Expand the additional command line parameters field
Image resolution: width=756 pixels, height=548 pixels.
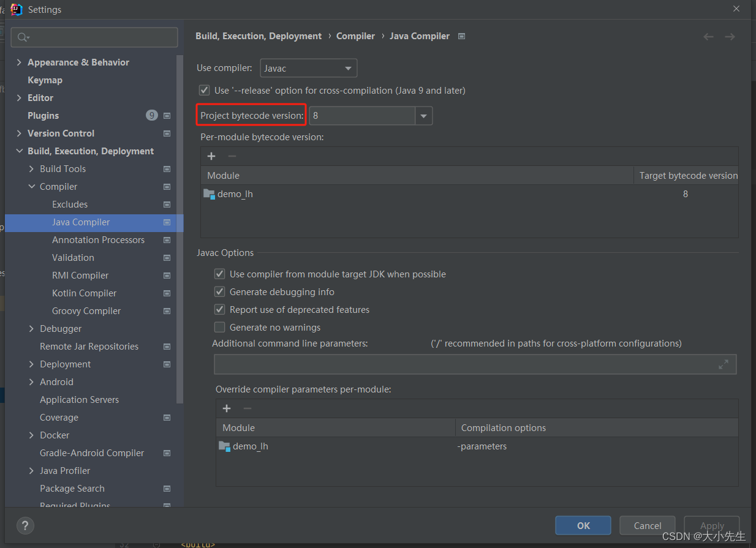(724, 364)
